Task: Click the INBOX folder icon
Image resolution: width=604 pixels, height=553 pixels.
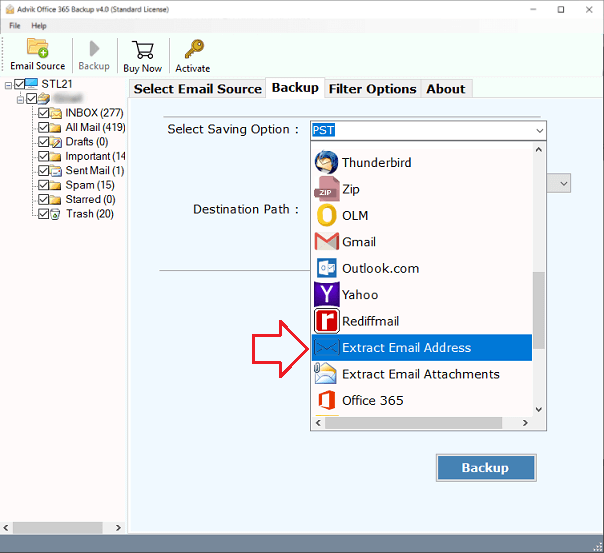Action: click(x=56, y=113)
